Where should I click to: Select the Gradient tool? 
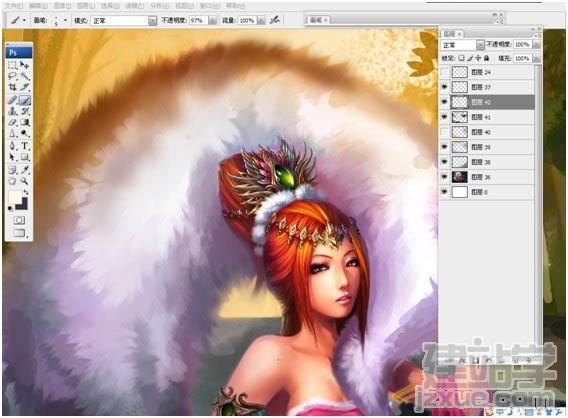24,122
